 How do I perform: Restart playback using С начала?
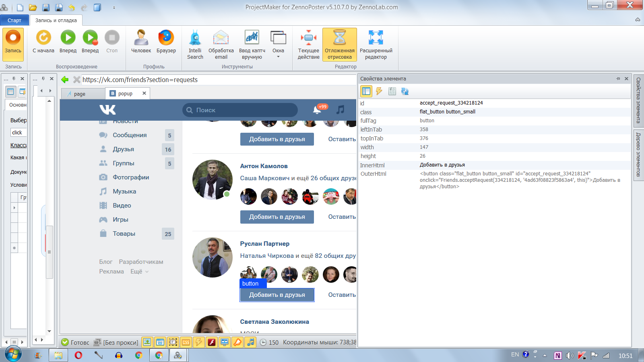(43, 41)
